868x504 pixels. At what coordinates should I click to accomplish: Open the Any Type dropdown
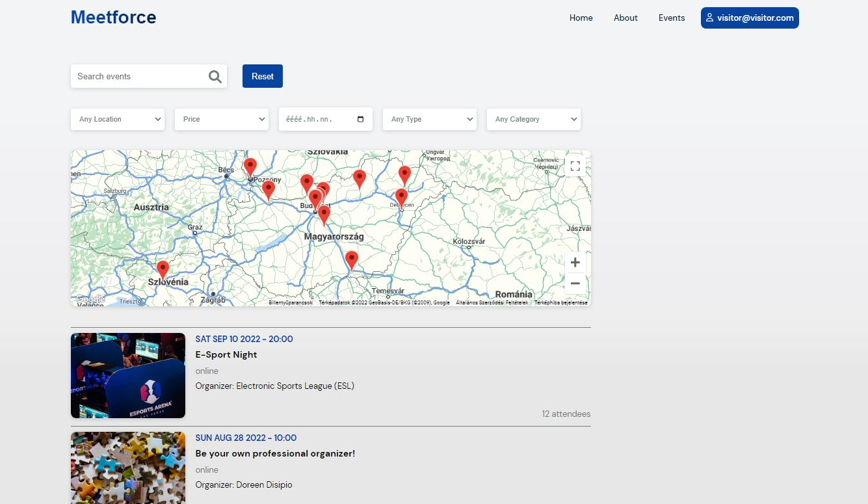(430, 119)
